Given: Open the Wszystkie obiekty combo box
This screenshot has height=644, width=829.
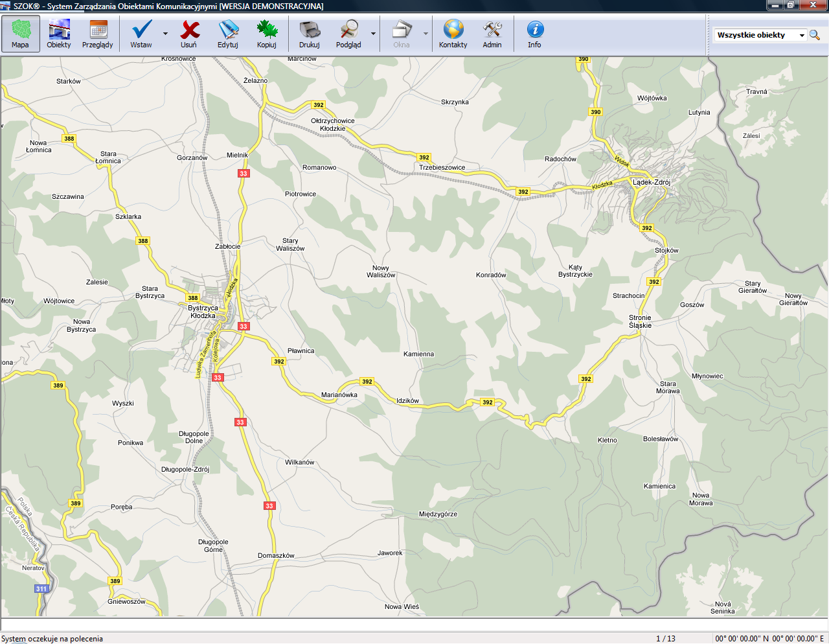Looking at the screenshot, I should click(760, 35).
